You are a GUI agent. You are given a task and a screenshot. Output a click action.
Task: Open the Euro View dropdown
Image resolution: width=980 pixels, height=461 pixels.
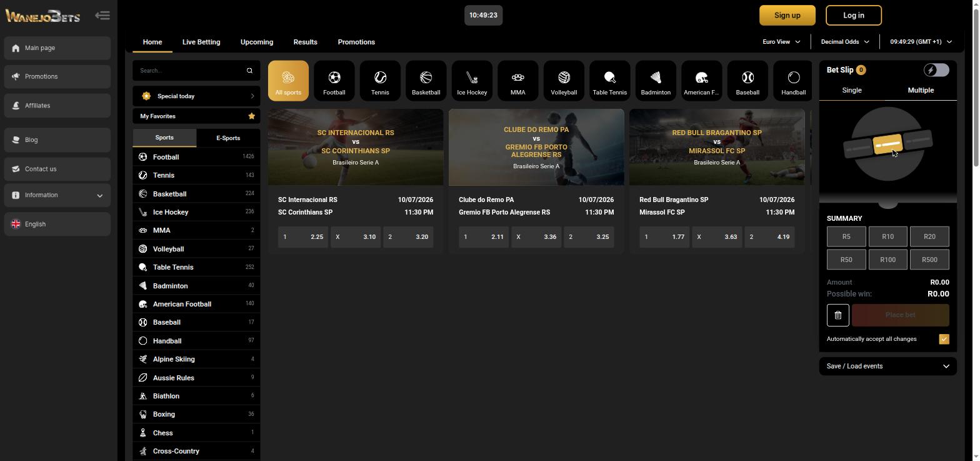tap(781, 42)
